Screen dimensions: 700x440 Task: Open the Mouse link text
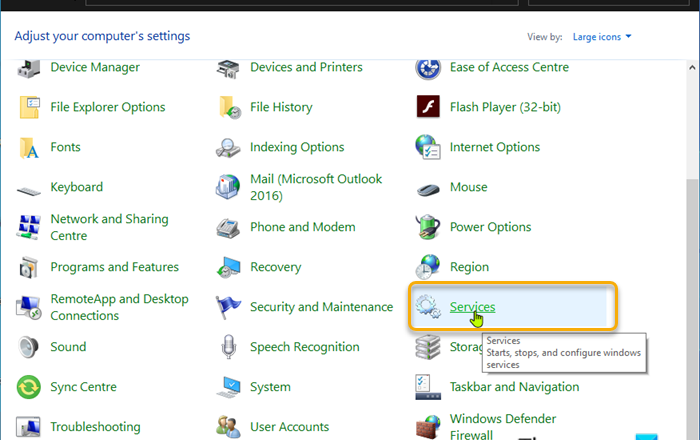468,187
